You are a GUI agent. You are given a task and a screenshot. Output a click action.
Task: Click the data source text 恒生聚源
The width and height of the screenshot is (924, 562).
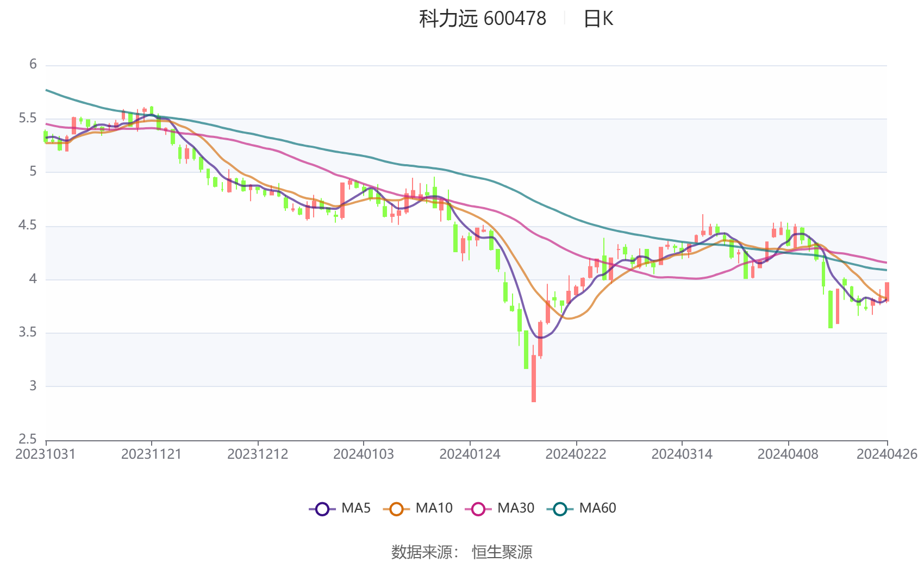[502, 552]
